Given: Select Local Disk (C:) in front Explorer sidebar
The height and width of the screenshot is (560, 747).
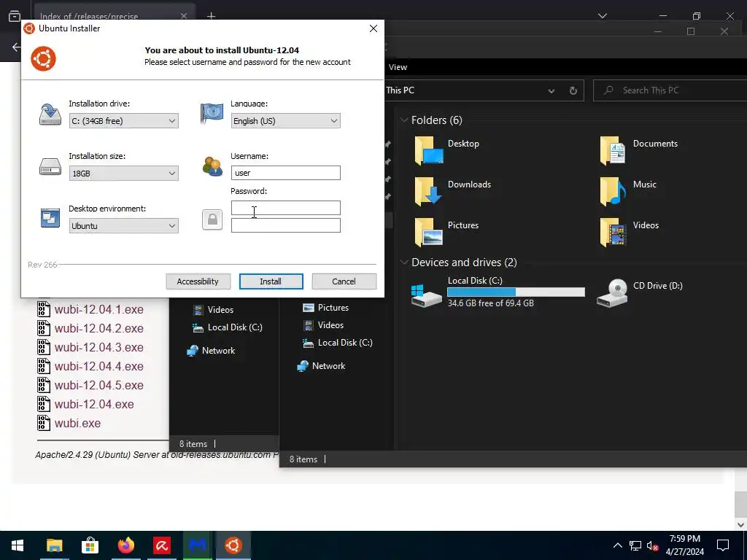Looking at the screenshot, I should pyautogui.click(x=338, y=343).
